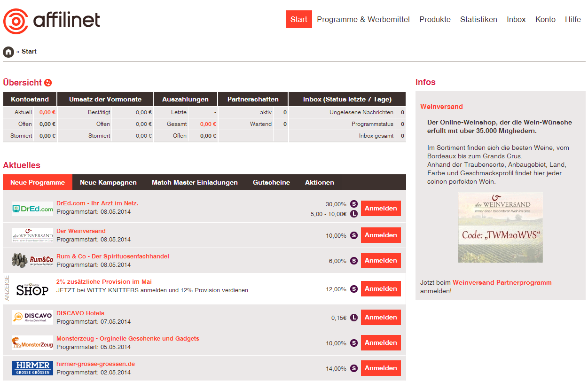The height and width of the screenshot is (381, 588).
Task: Click Inbox gesamt row label
Action: pos(376,136)
